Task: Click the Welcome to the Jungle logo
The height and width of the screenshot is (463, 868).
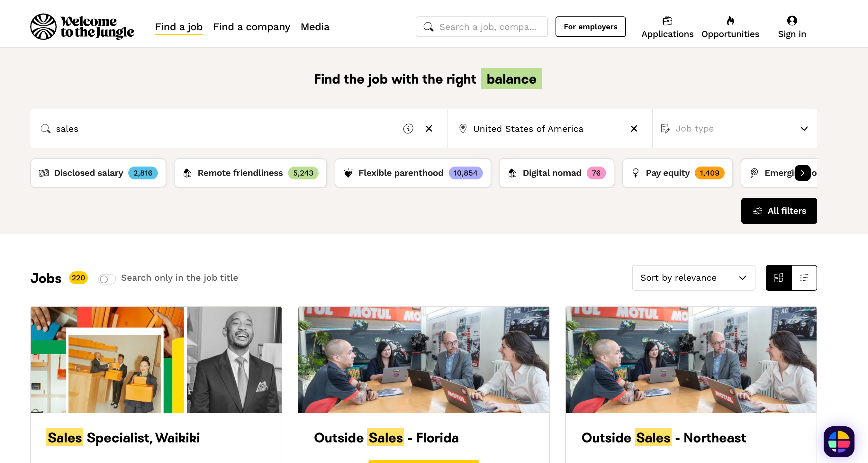Action: click(82, 27)
